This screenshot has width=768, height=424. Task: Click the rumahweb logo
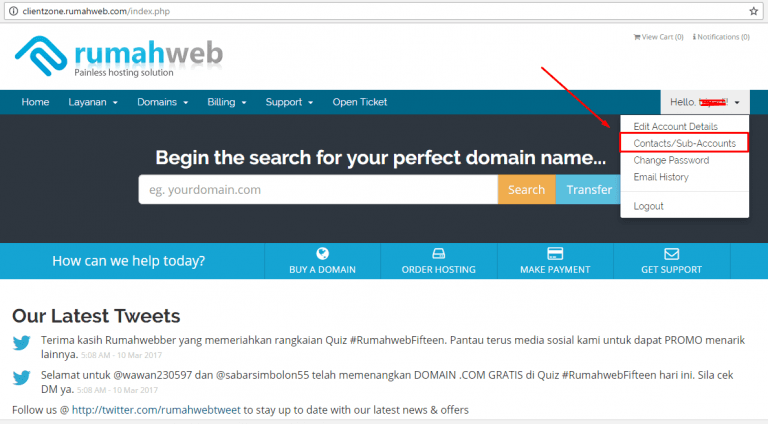pos(119,56)
